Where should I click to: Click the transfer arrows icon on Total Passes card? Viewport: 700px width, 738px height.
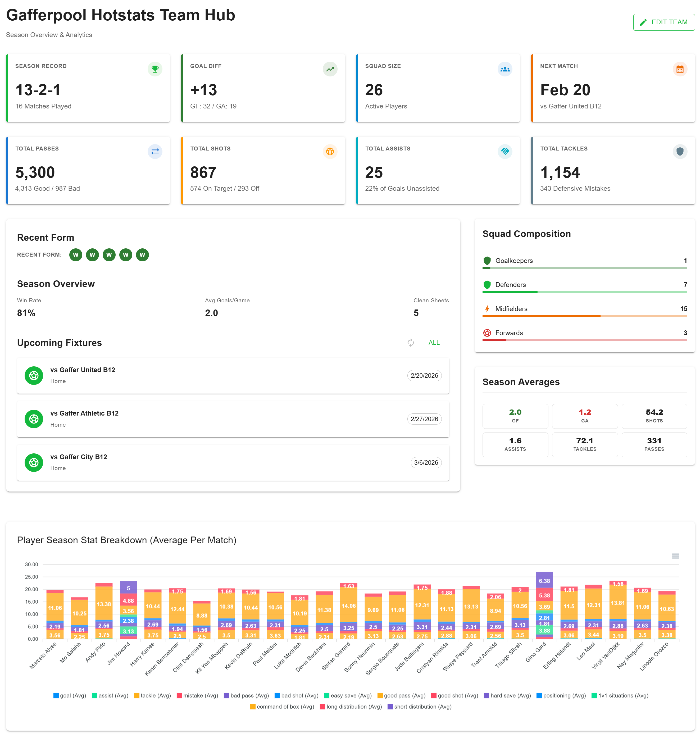tap(155, 152)
